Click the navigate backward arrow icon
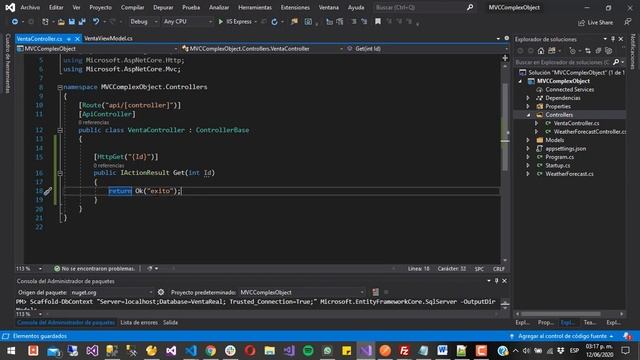Viewport: 640px width, 360px height. (15, 22)
